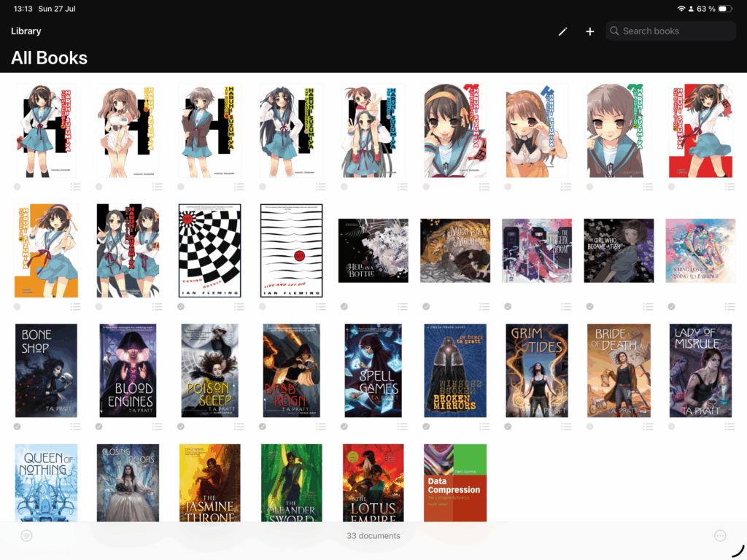Open the Casino Royale book cover

tap(209, 251)
